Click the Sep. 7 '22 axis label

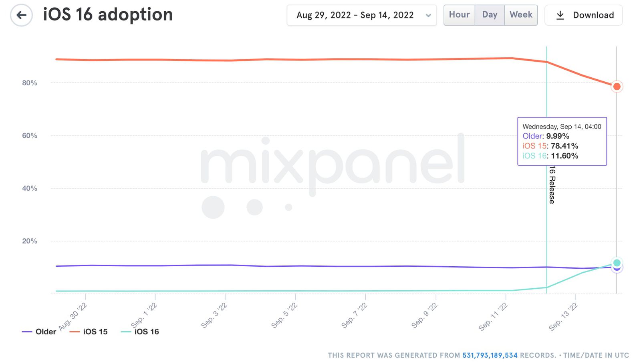354,316
